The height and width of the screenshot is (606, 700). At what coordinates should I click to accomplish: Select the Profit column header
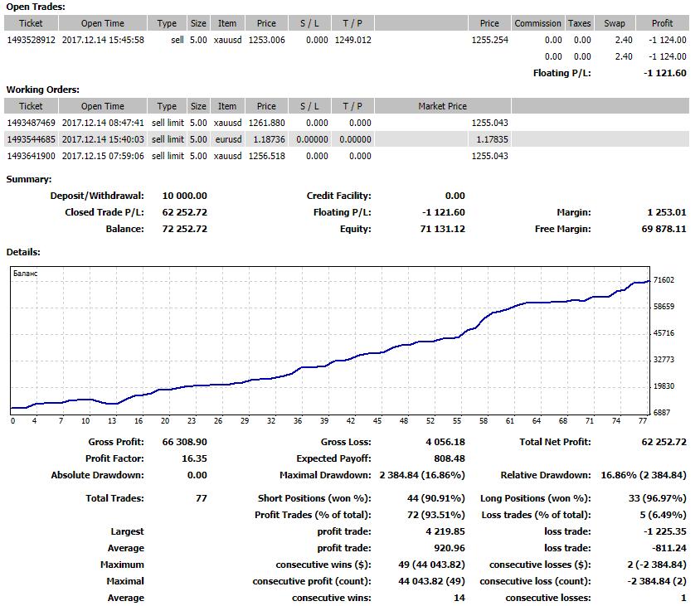click(662, 23)
